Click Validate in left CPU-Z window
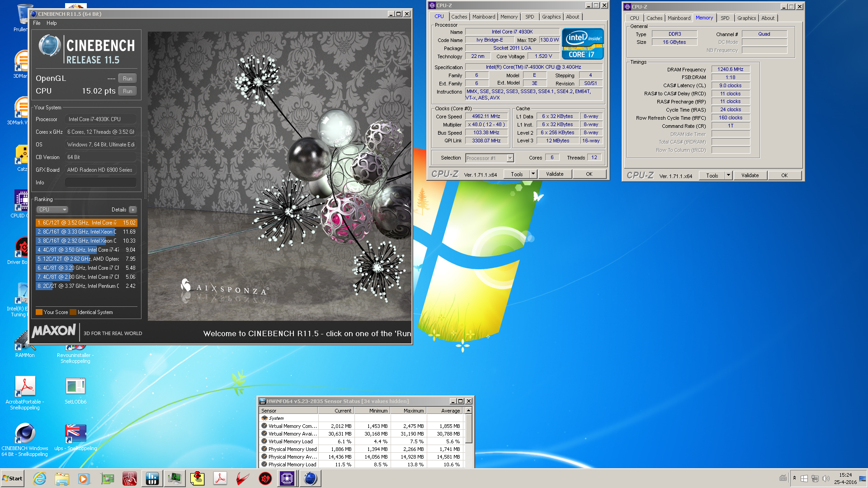Viewport: 868px width, 488px height. click(555, 174)
